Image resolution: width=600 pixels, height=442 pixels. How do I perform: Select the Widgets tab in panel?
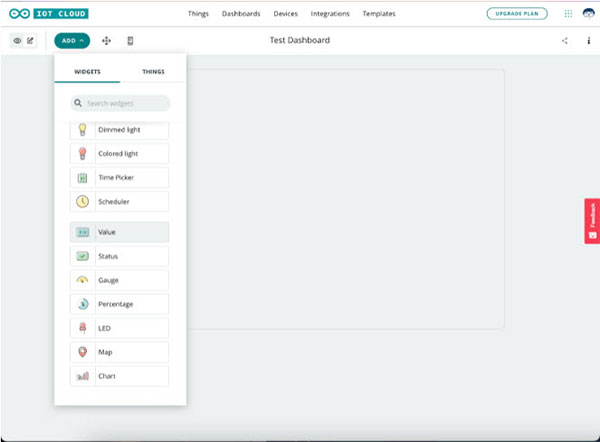pyautogui.click(x=87, y=72)
